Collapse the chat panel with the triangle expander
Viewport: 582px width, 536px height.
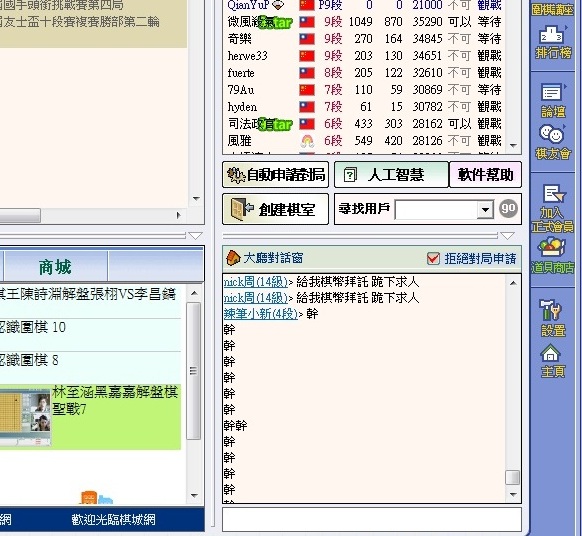click(507, 236)
